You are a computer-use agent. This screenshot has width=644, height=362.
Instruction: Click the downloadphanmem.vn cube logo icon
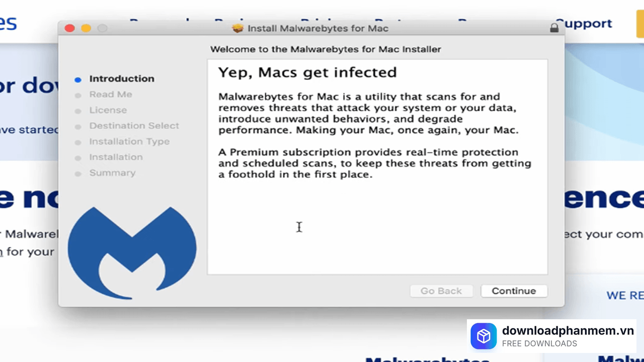pyautogui.click(x=484, y=336)
